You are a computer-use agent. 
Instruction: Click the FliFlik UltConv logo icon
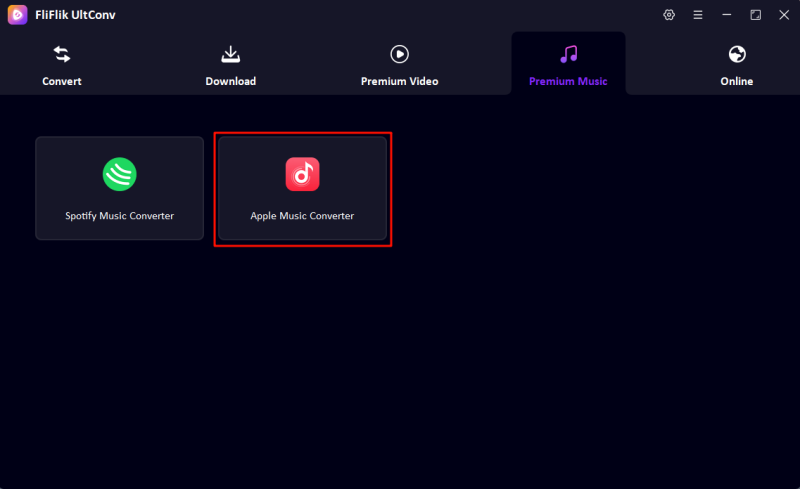point(17,15)
